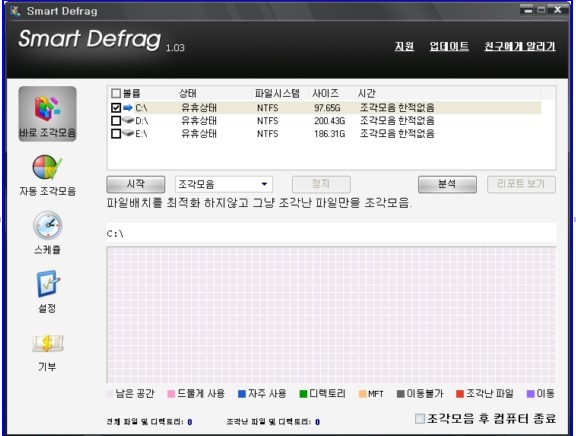Screen dimensions: 576x436
Task: Select the 97.65G size cell
Action: coord(327,108)
